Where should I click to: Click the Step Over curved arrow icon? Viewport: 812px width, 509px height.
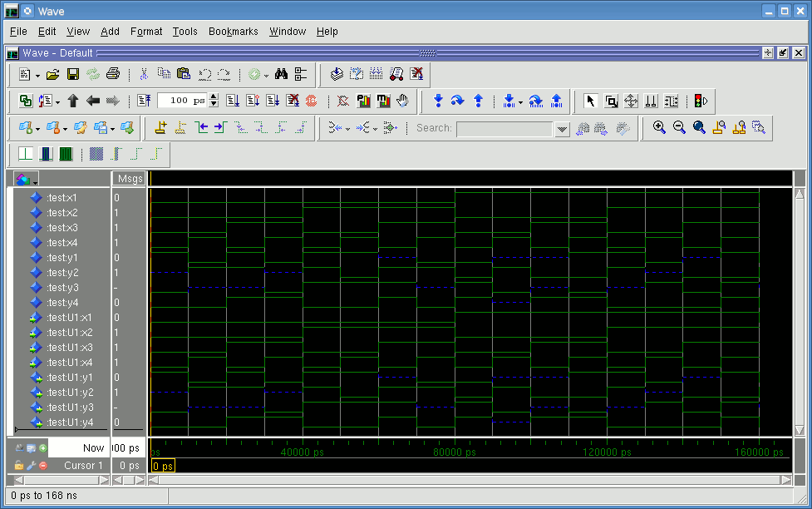(457, 101)
